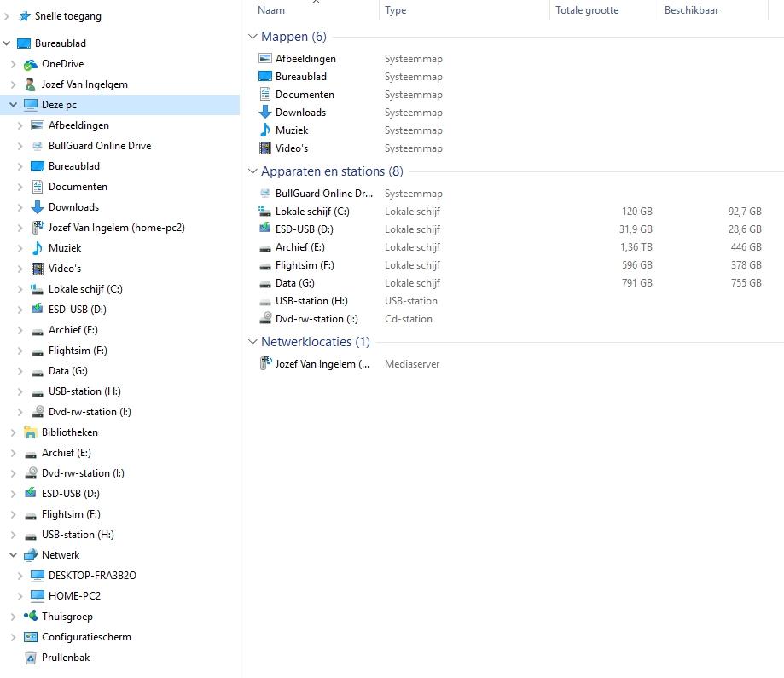Screen dimensions: 784x678
Task: Select Dvd-rw-station (I:) under Deze pc tree
Action: 90,412
